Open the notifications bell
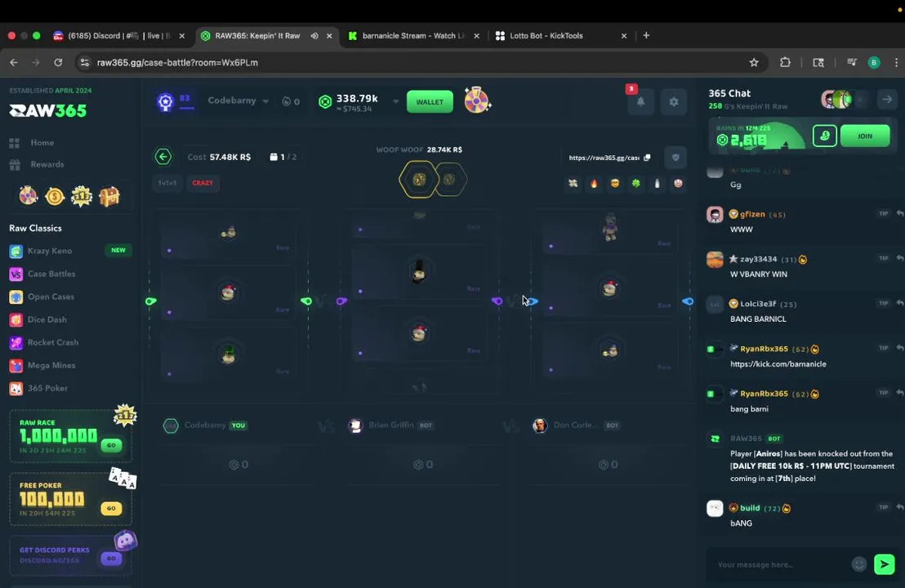The height and width of the screenshot is (588, 905). [x=640, y=101]
